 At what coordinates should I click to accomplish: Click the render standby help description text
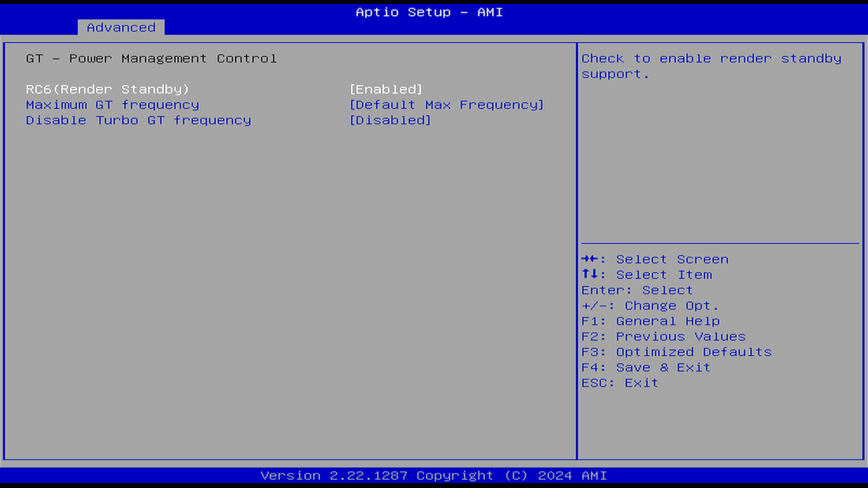tap(711, 66)
